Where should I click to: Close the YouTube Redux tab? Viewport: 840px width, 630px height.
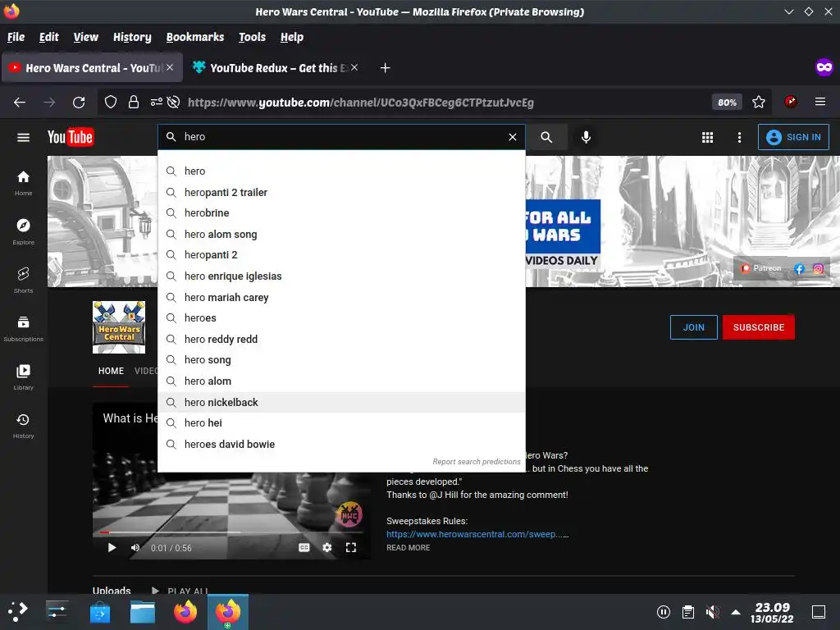pos(354,67)
